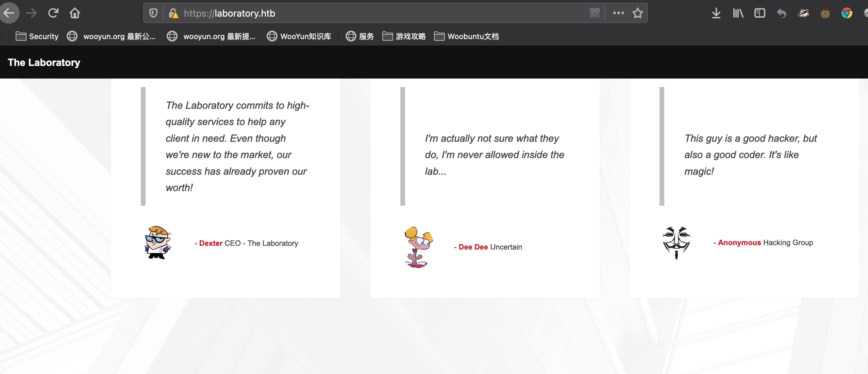Click the Tampermonkey monkey extension icon
This screenshot has width=868, height=374.
(825, 13)
